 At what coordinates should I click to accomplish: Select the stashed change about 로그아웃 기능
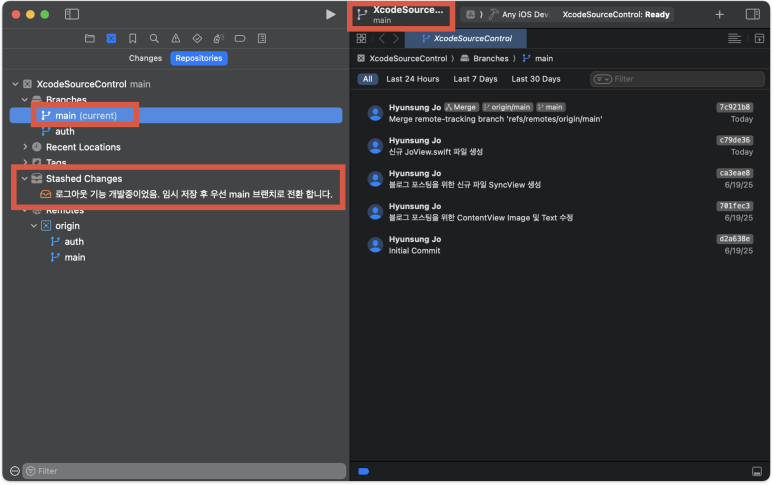186,194
